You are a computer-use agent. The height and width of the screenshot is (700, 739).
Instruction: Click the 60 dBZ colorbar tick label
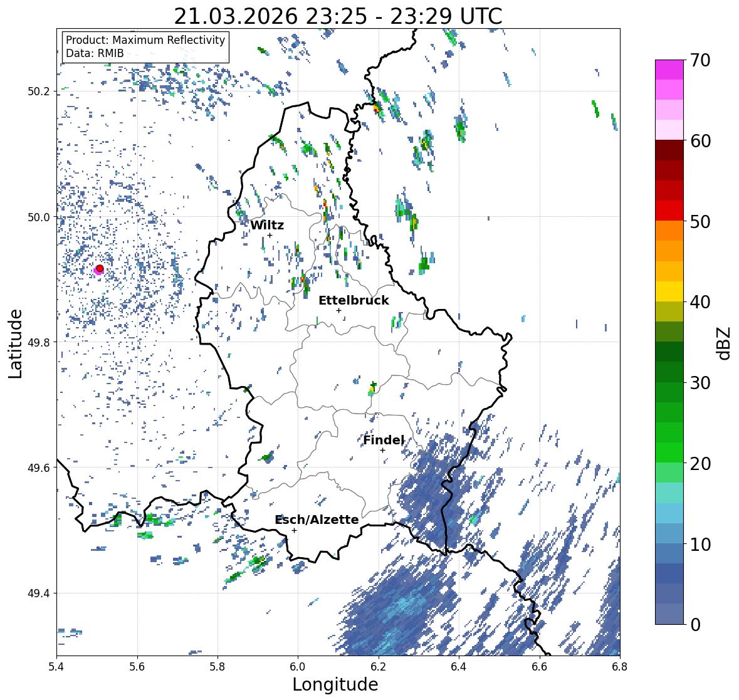700,141
